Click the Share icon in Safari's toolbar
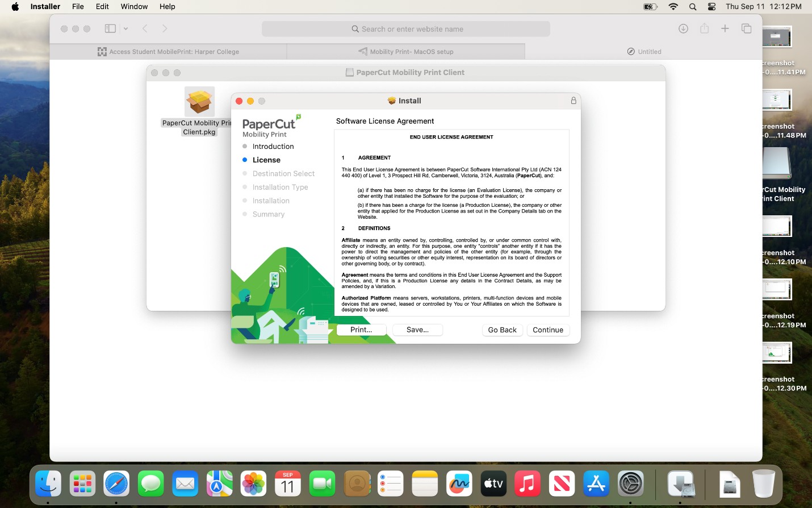812x508 pixels. 704,28
